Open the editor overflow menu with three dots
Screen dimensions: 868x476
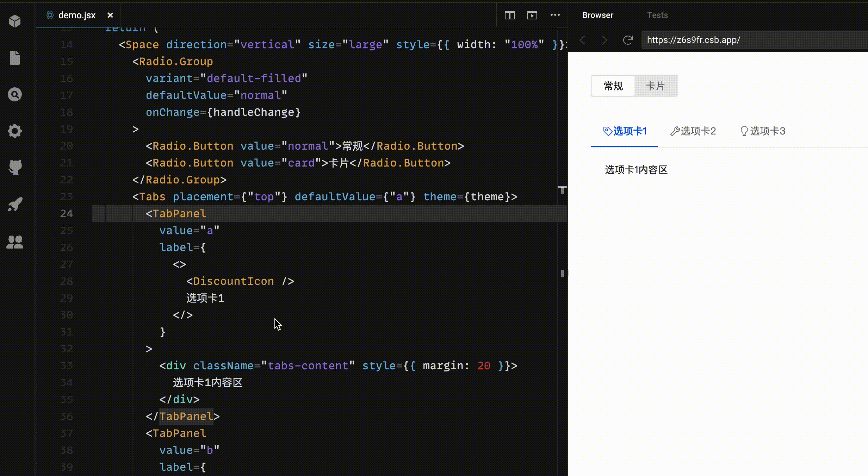555,15
